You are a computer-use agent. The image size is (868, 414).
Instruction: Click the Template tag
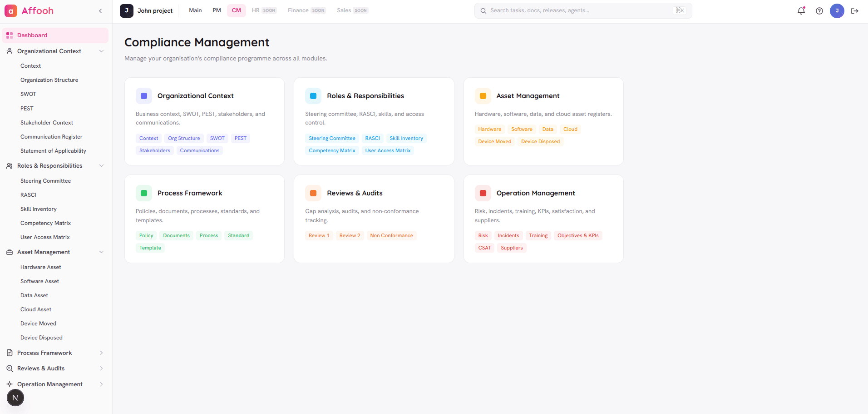(x=150, y=248)
